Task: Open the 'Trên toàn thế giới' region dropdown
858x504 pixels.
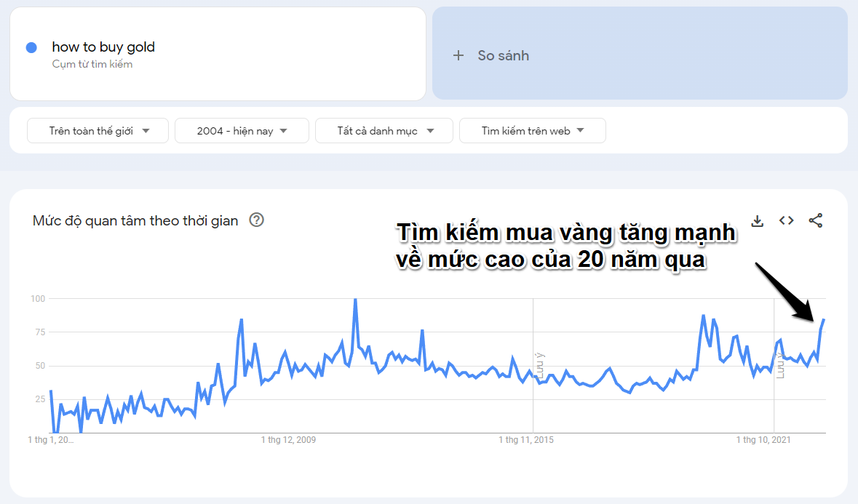Action: click(98, 131)
